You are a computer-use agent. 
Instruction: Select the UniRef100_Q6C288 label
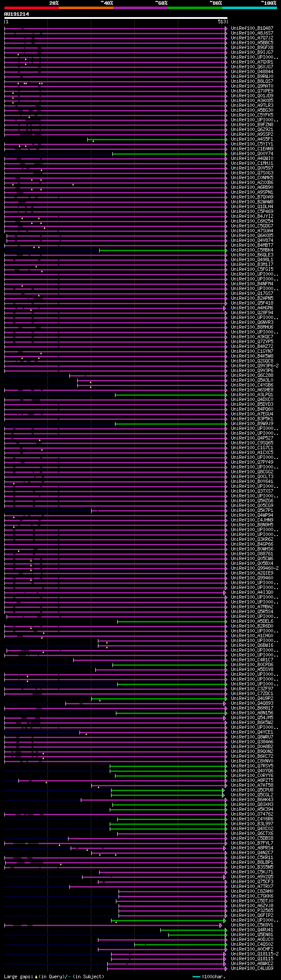coord(252,375)
